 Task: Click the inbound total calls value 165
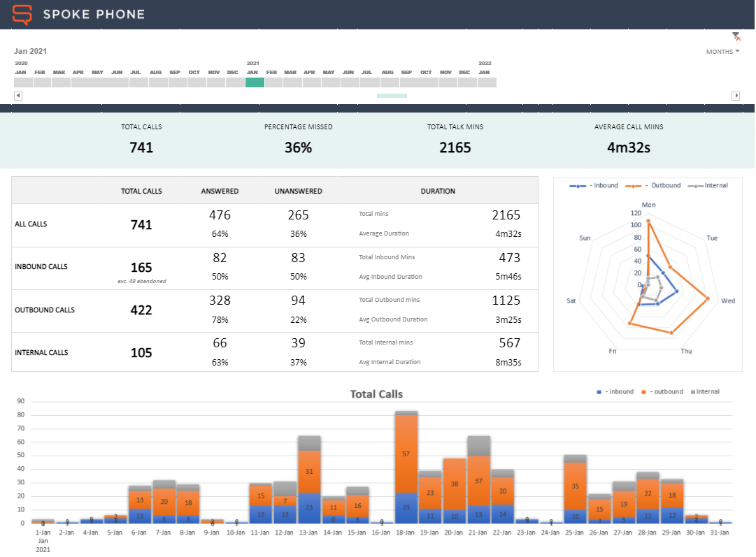click(141, 268)
